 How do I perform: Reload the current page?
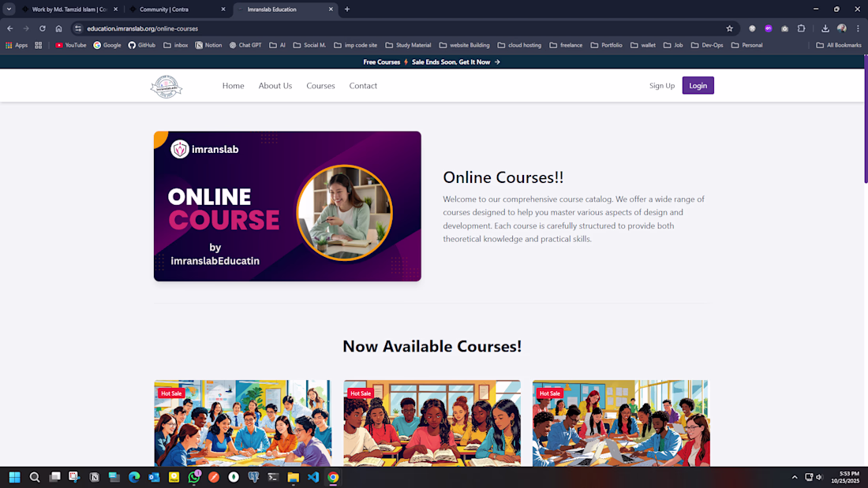42,28
